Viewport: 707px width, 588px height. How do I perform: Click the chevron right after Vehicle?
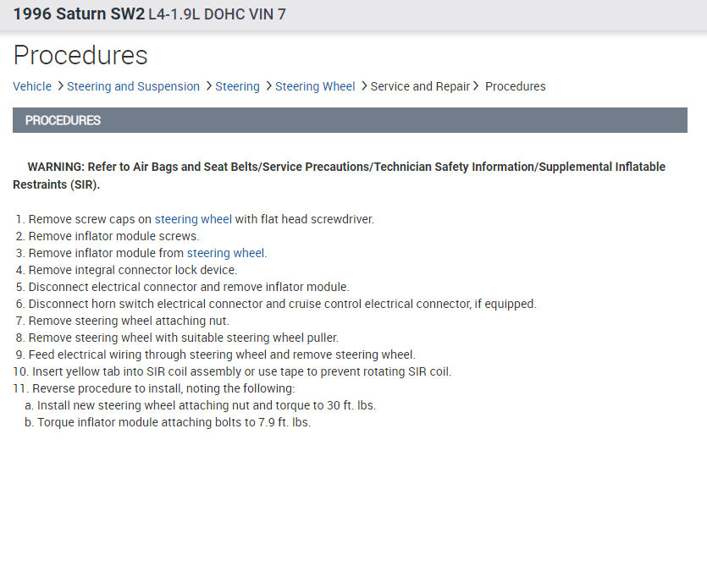pyautogui.click(x=60, y=86)
